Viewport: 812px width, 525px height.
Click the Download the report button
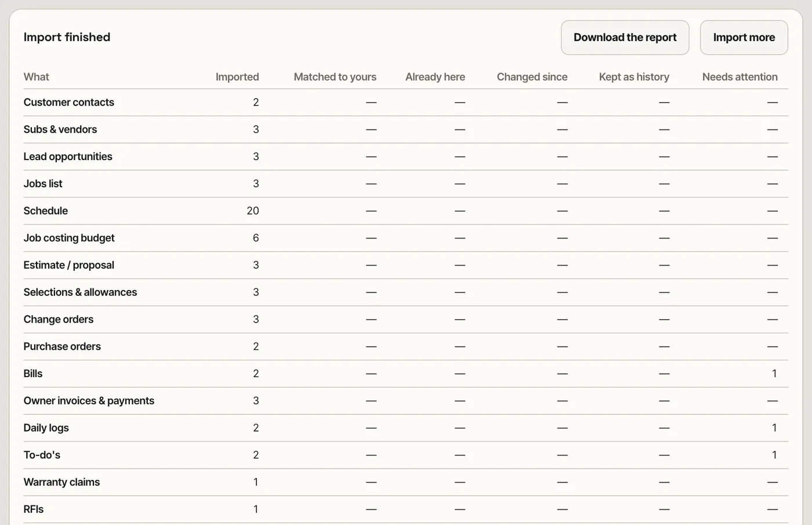click(625, 38)
